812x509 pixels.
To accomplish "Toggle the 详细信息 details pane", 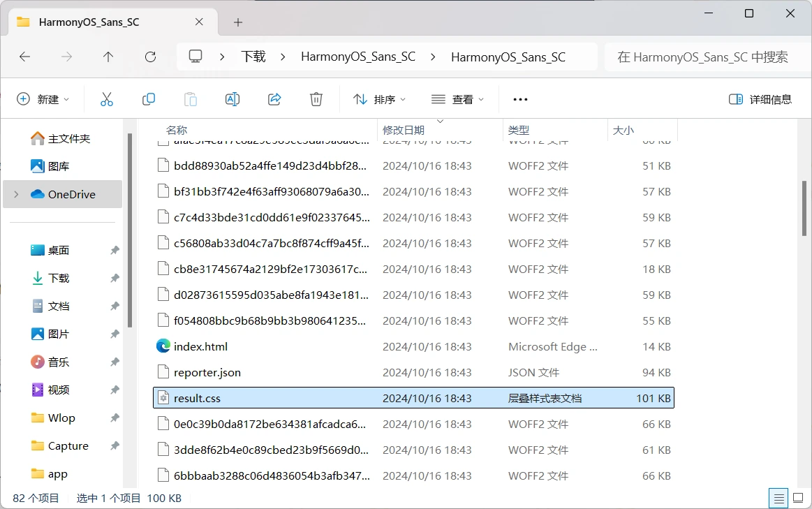I will pyautogui.click(x=760, y=99).
